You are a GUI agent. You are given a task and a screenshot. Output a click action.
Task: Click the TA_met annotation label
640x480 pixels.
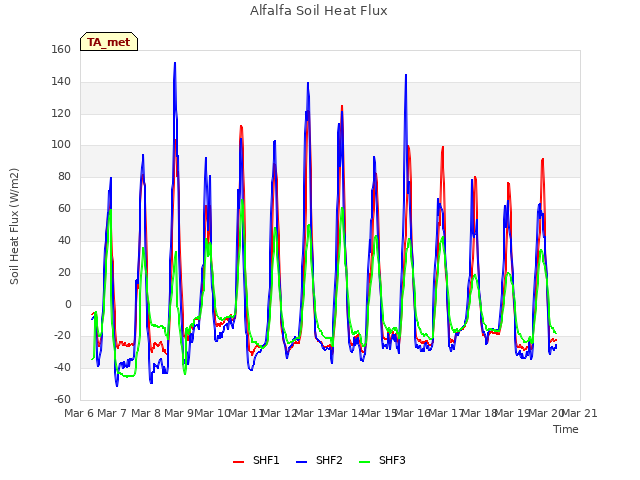[x=109, y=42]
